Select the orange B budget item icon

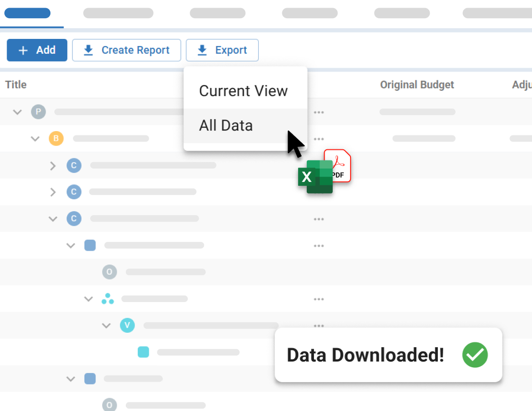[x=56, y=138]
